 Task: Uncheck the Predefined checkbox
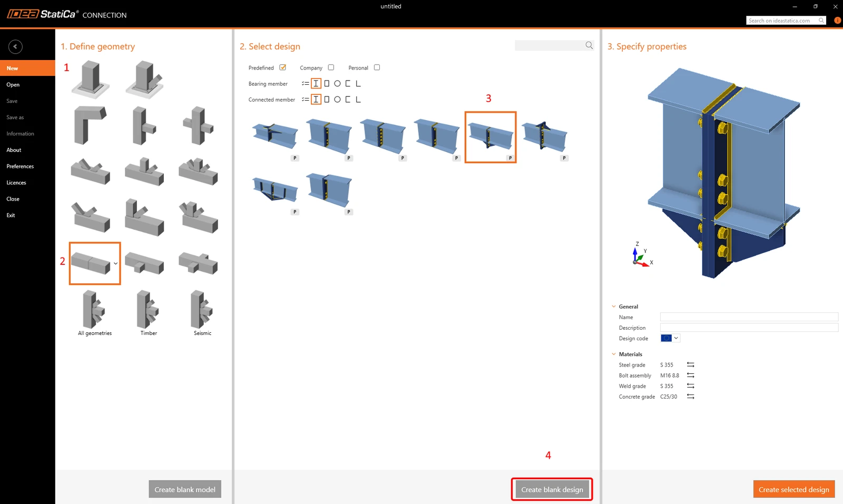click(283, 67)
